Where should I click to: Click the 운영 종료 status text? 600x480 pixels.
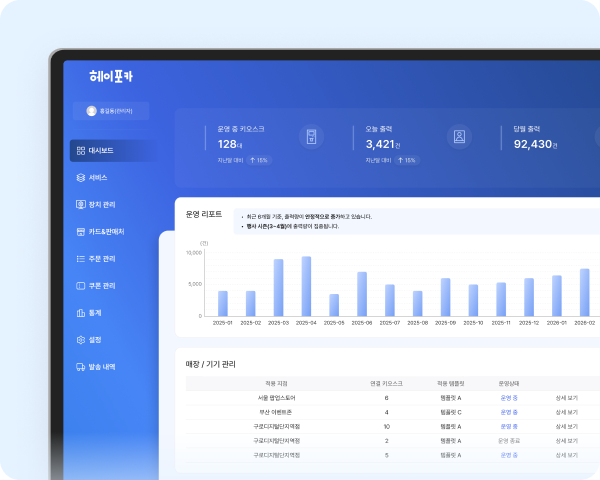(x=509, y=441)
